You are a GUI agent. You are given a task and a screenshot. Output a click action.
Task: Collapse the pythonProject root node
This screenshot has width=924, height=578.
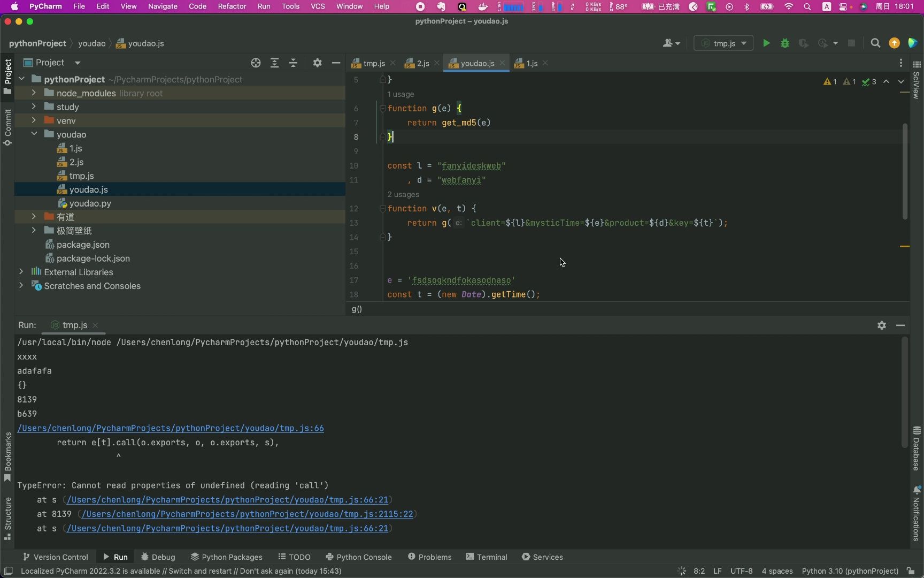pos(21,79)
